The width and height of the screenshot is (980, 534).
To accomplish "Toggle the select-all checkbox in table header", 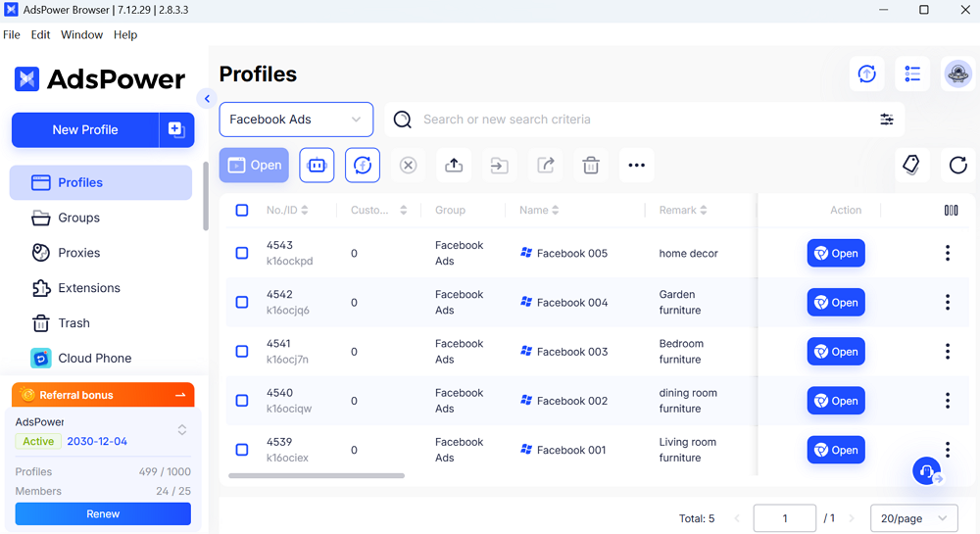I will pyautogui.click(x=242, y=210).
